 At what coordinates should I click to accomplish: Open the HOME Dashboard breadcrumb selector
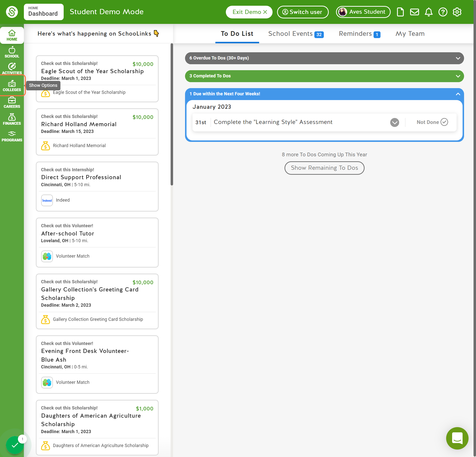click(x=44, y=12)
